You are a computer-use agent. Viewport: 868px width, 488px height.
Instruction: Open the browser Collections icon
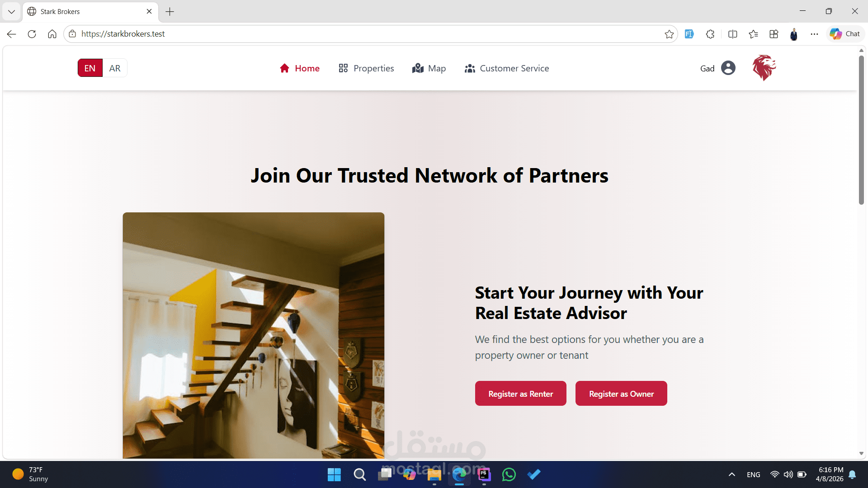tap(774, 34)
